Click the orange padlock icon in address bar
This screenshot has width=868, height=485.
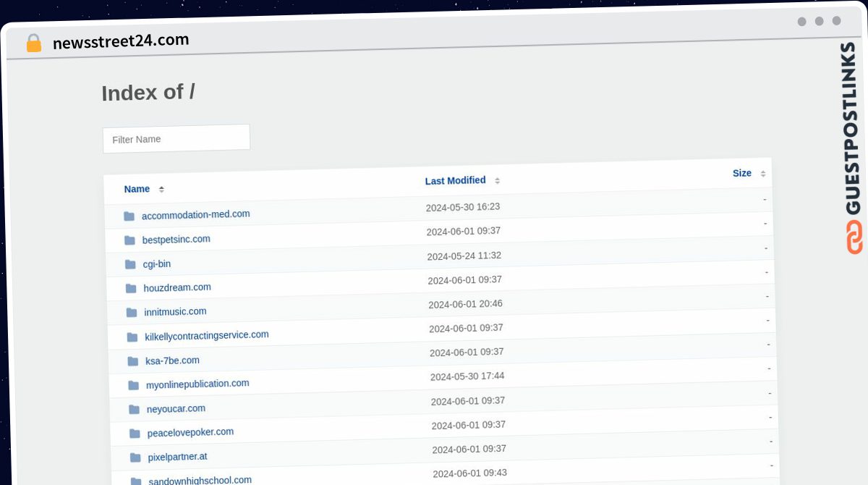click(x=34, y=43)
